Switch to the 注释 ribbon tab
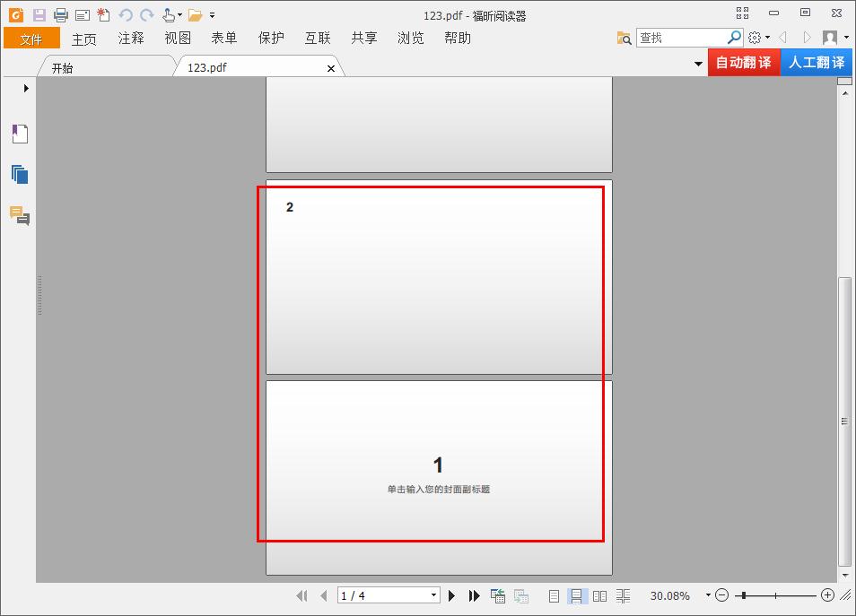 pyautogui.click(x=130, y=38)
